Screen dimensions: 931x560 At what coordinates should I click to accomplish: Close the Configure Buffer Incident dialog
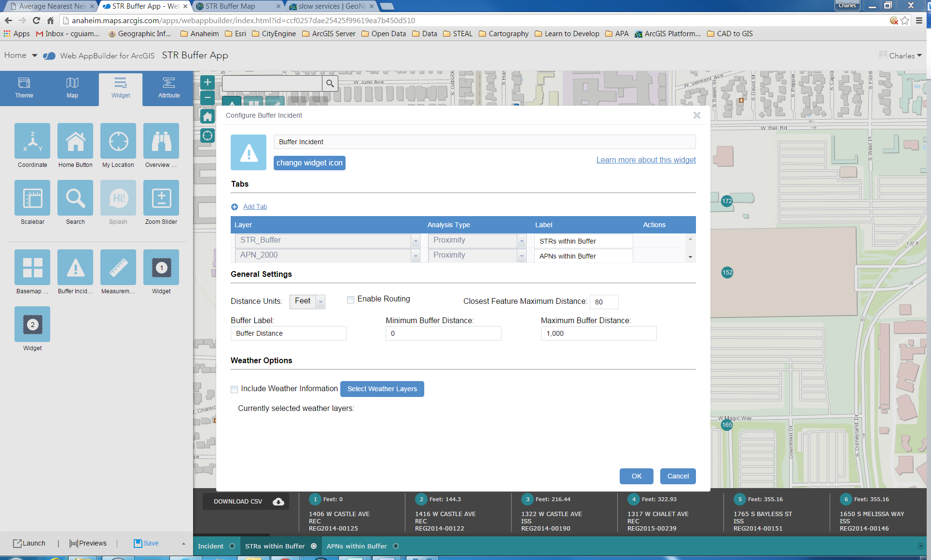pyautogui.click(x=697, y=115)
